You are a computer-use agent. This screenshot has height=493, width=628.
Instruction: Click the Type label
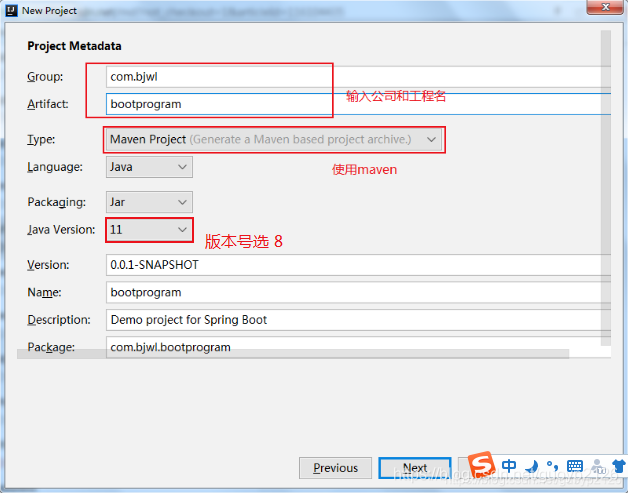41,139
